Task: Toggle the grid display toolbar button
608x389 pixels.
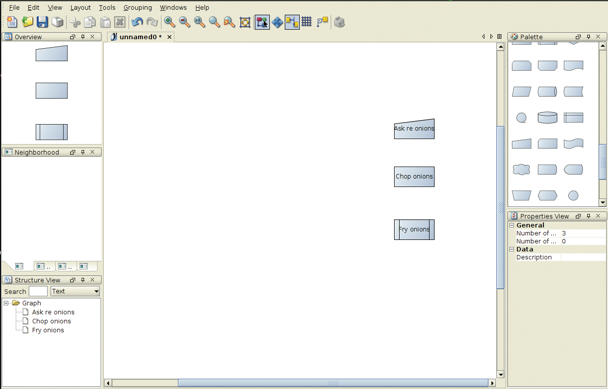Action: [x=306, y=22]
